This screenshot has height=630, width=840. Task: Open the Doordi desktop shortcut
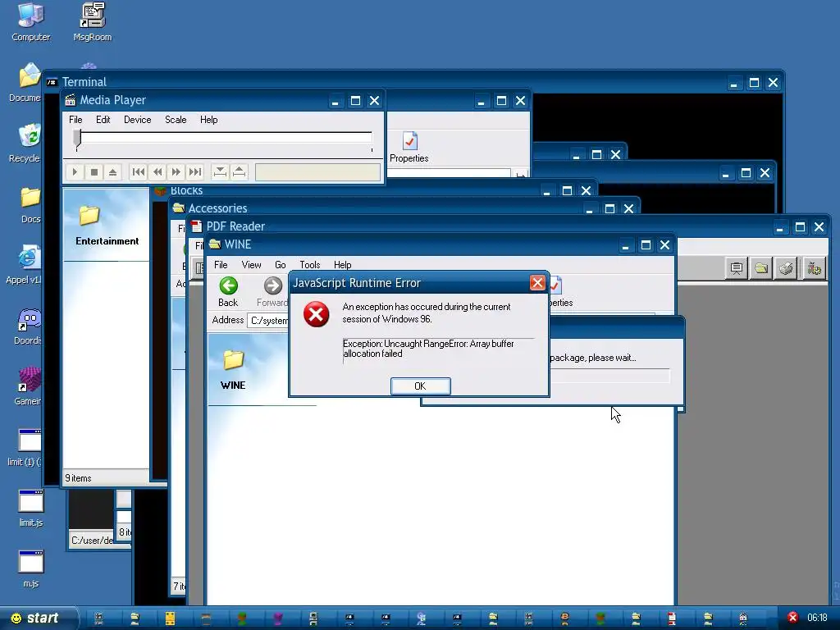pyautogui.click(x=28, y=326)
